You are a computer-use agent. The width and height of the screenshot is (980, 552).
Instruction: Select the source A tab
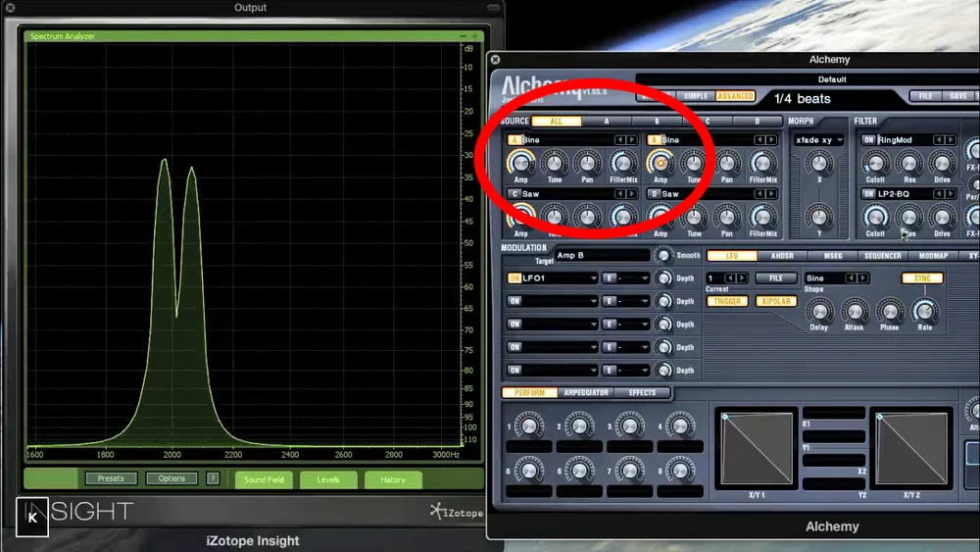click(607, 122)
